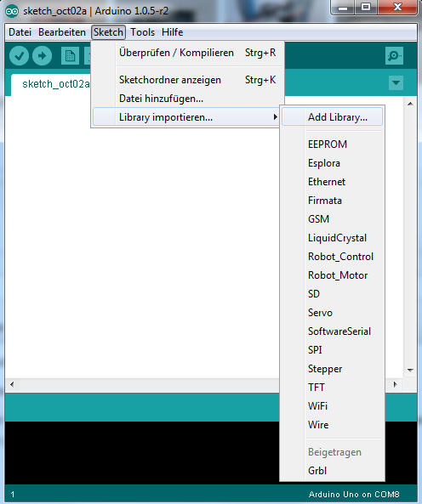Click the horizontal scroll left arrow
The width and height of the screenshot is (422, 504).
pyautogui.click(x=12, y=384)
